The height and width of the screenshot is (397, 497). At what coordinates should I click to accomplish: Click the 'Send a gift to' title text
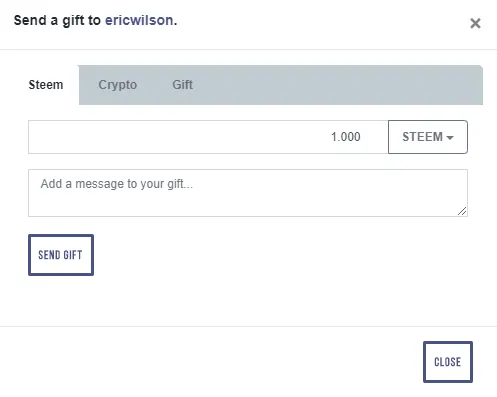tap(57, 20)
